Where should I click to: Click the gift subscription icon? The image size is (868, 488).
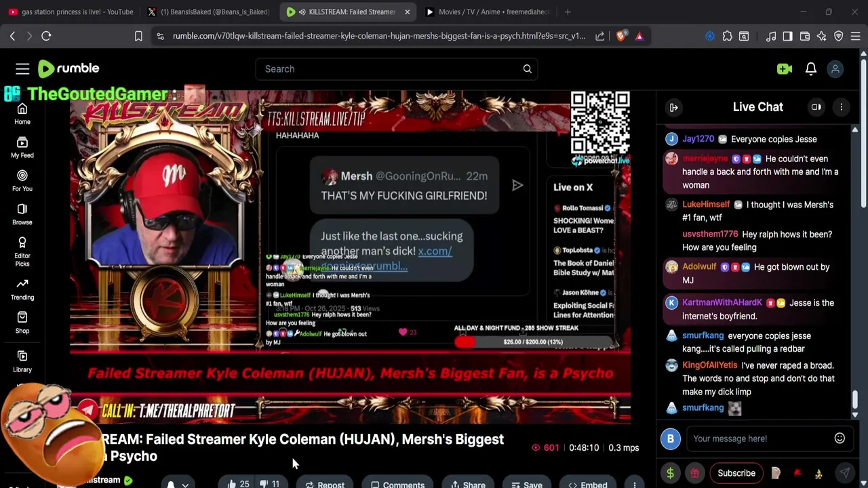695,473
